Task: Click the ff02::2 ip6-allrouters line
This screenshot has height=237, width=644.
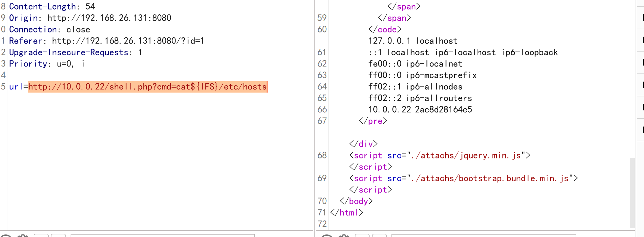Action: click(x=420, y=98)
